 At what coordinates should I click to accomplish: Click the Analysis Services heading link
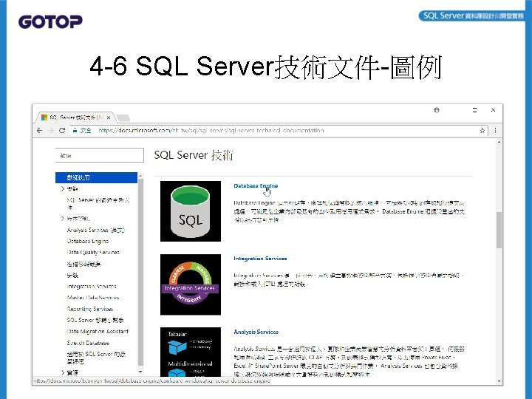tap(256, 332)
